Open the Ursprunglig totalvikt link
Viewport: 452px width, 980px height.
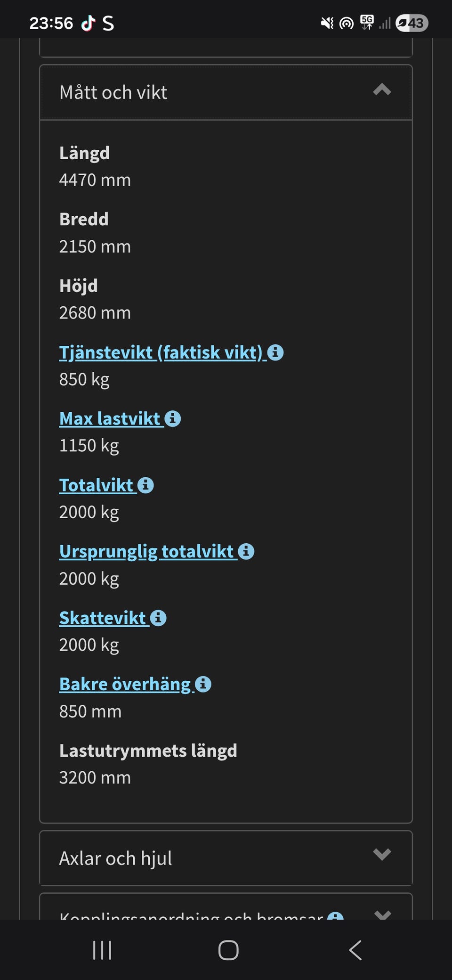coord(146,551)
